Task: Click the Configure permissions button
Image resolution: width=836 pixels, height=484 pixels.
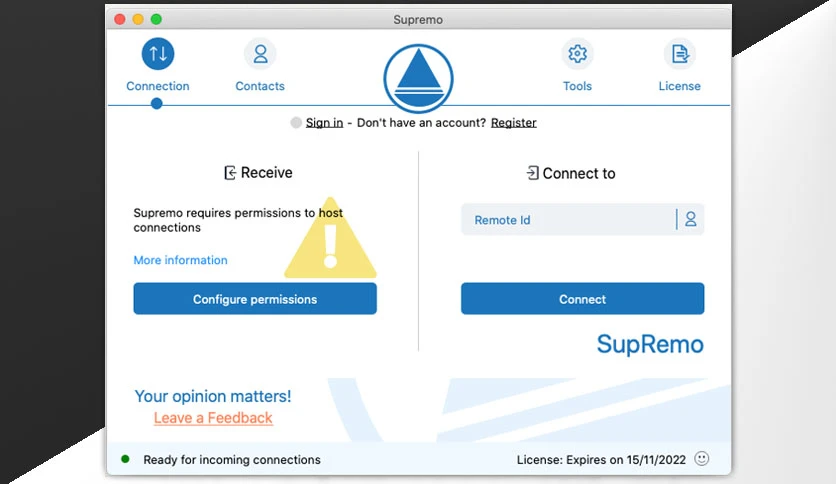Action: [x=255, y=299]
